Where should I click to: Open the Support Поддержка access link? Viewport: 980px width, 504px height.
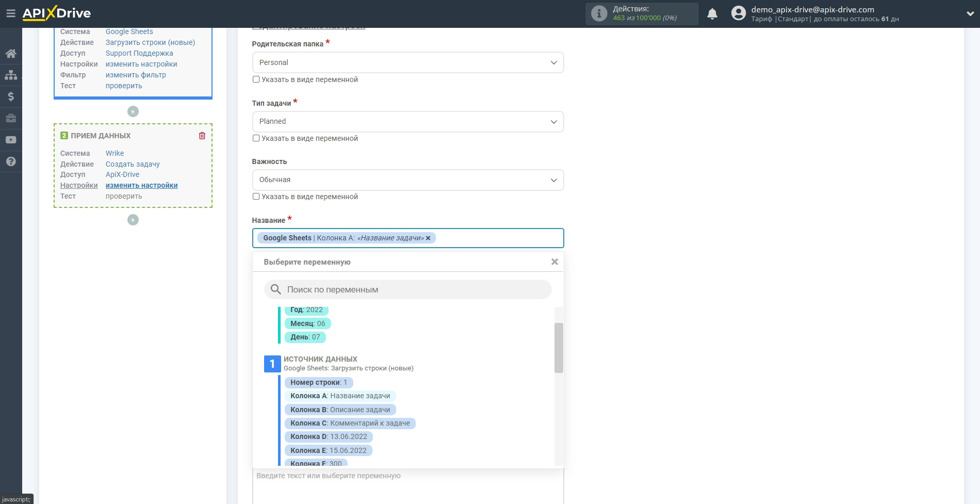tap(139, 53)
